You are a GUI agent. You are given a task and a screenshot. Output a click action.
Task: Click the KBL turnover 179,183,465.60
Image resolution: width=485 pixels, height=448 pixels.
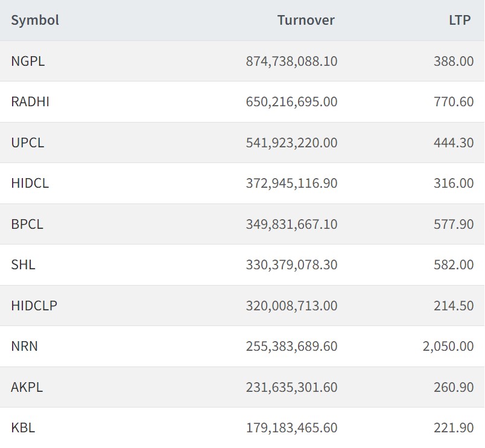click(x=291, y=427)
